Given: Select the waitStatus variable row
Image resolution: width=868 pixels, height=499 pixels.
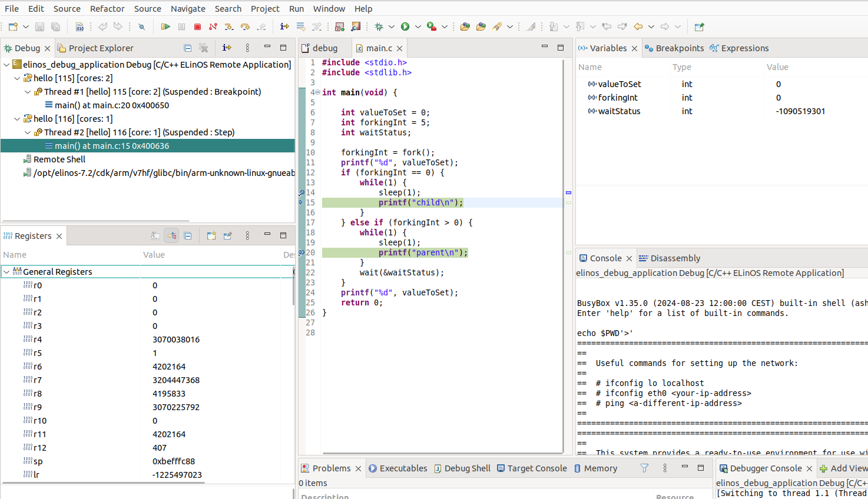Looking at the screenshot, I should [x=619, y=111].
